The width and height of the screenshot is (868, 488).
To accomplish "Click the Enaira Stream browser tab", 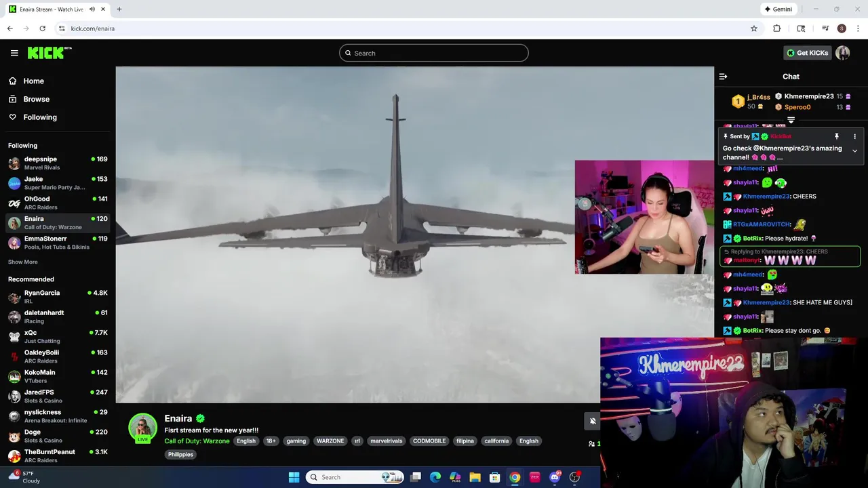I will (57, 9).
